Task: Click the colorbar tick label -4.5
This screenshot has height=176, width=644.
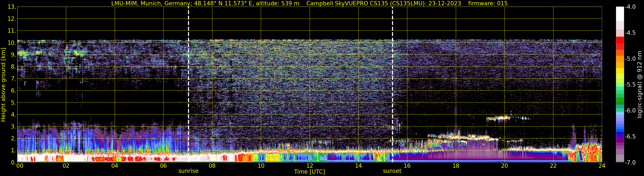Action: [x=630, y=33]
